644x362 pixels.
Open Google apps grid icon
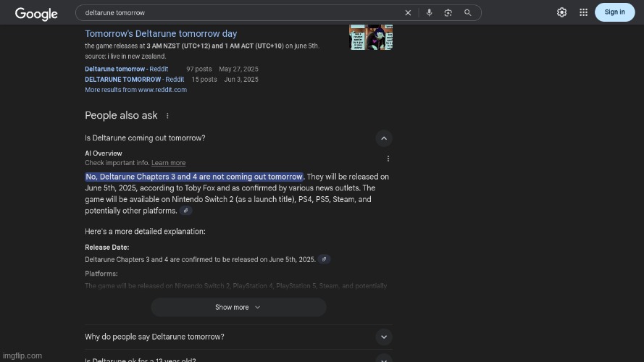point(583,12)
